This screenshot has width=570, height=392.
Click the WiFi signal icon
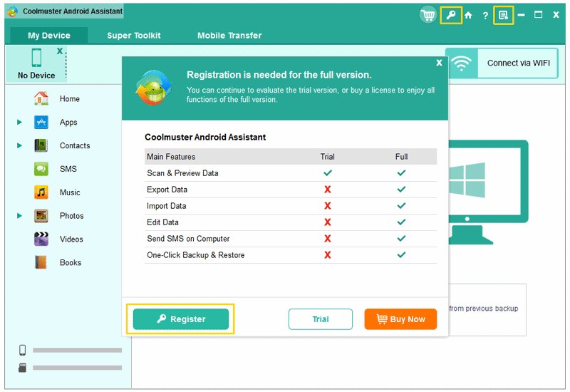click(x=461, y=63)
